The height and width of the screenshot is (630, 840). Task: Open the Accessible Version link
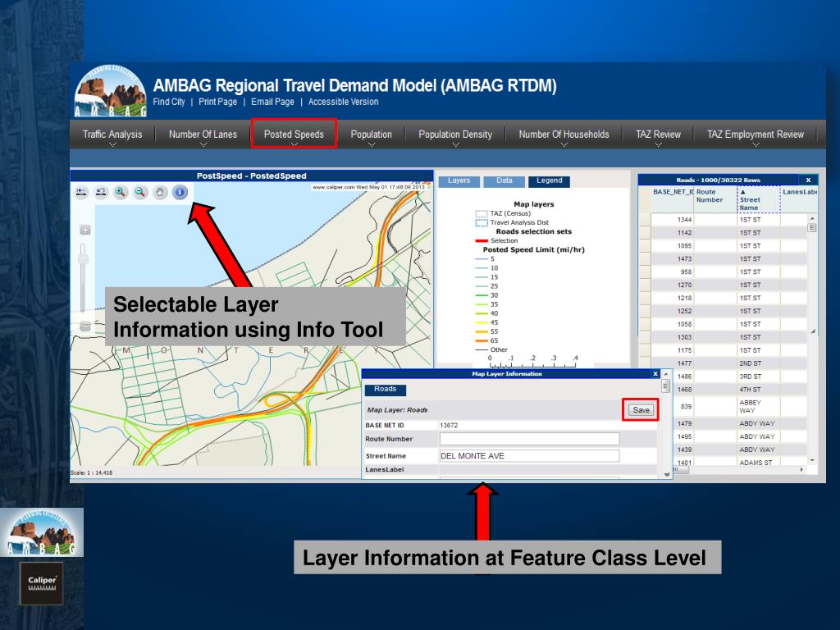click(344, 102)
